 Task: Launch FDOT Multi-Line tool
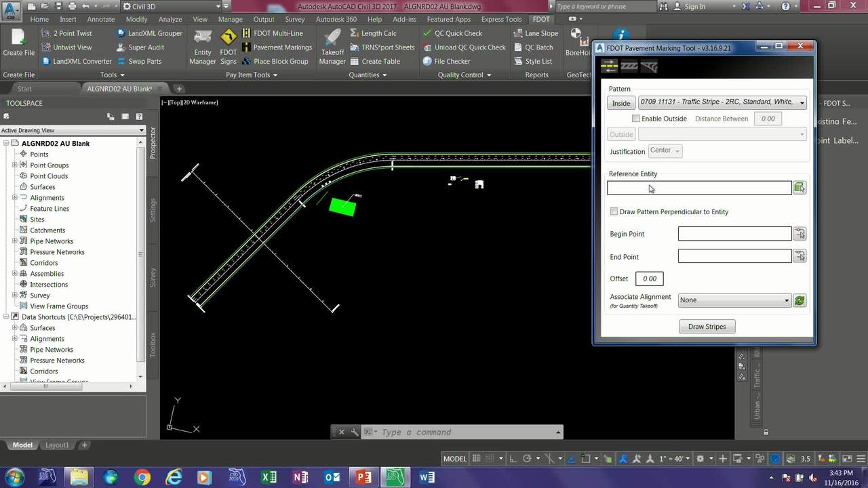(x=272, y=33)
